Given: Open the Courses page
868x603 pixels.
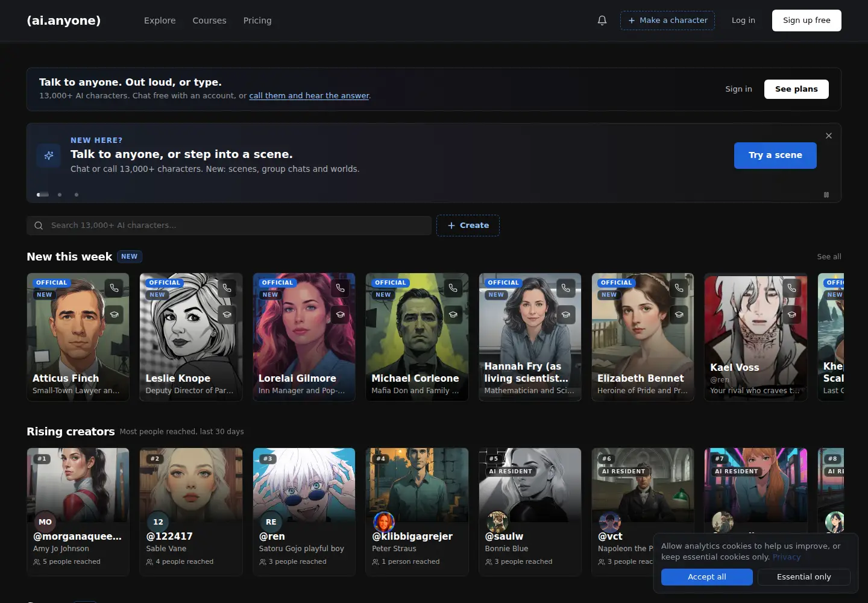Looking at the screenshot, I should [x=209, y=21].
